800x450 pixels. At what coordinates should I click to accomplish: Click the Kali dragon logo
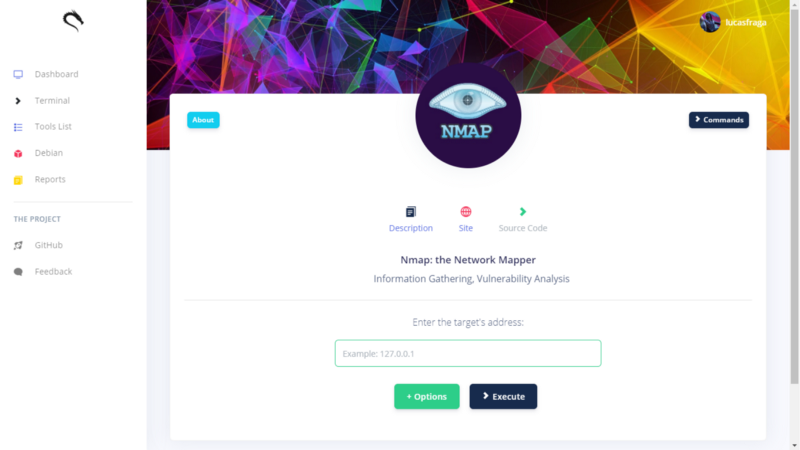coord(73,21)
